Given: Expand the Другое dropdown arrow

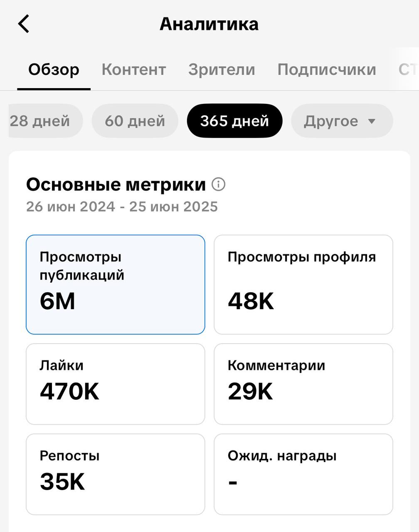Looking at the screenshot, I should coord(372,121).
